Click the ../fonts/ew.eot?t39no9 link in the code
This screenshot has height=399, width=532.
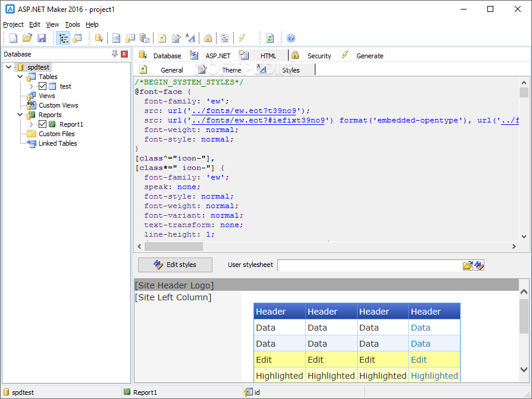pos(244,111)
